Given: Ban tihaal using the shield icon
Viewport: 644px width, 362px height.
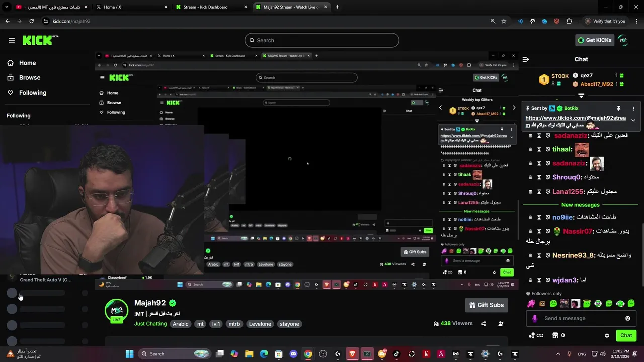Looking at the screenshot, I should [548, 149].
